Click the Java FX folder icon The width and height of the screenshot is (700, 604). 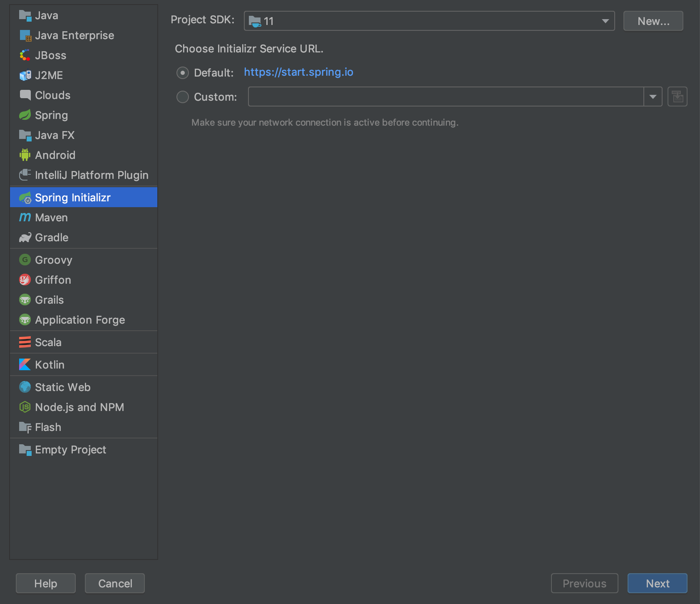[x=25, y=135]
